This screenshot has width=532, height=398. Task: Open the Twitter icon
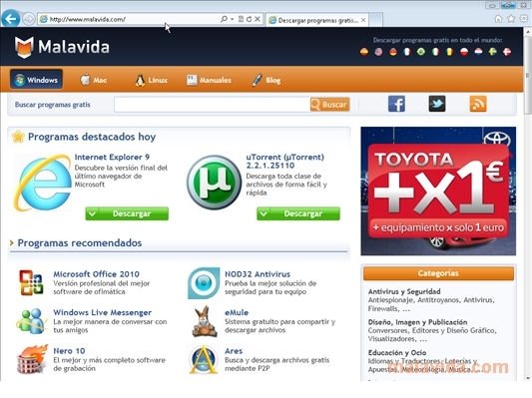click(x=437, y=104)
